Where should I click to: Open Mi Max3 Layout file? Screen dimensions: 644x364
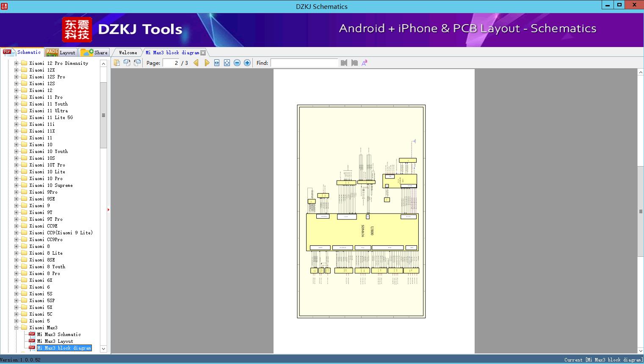(55, 341)
